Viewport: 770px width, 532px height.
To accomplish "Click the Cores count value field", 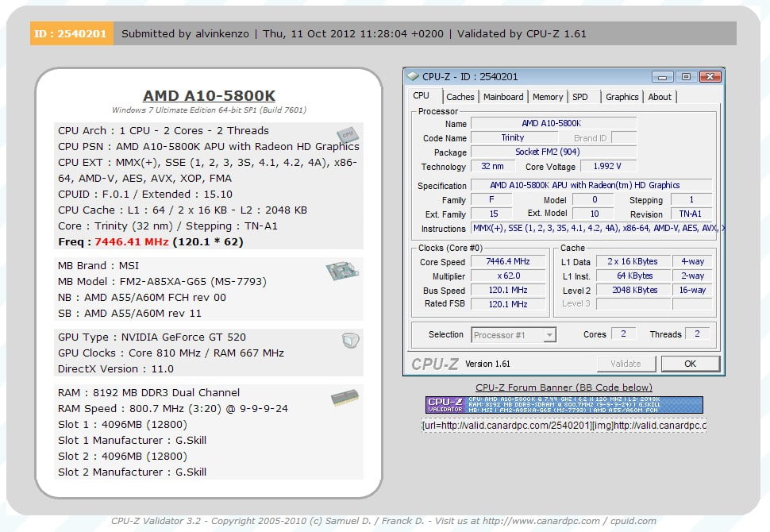I will (x=624, y=334).
